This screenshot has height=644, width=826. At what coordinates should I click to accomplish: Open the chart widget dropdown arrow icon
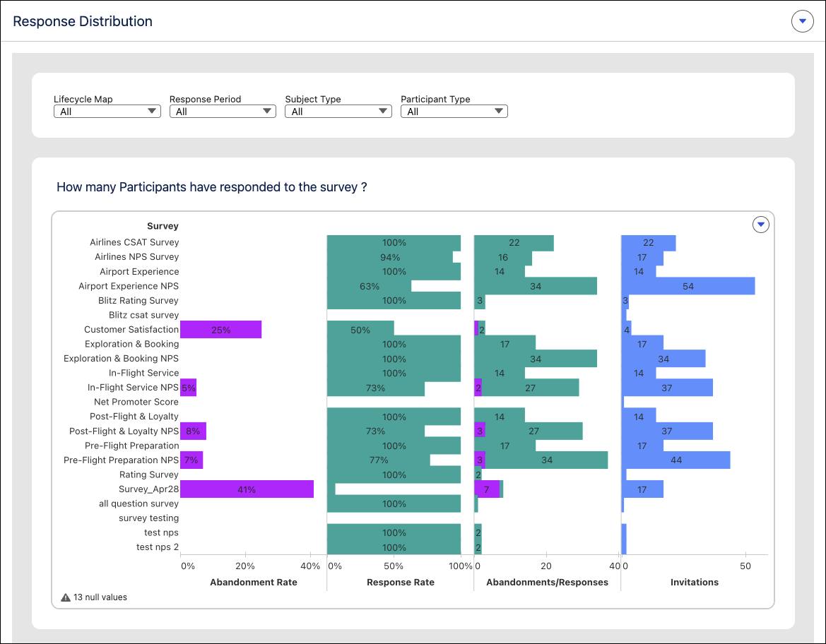[x=761, y=225]
